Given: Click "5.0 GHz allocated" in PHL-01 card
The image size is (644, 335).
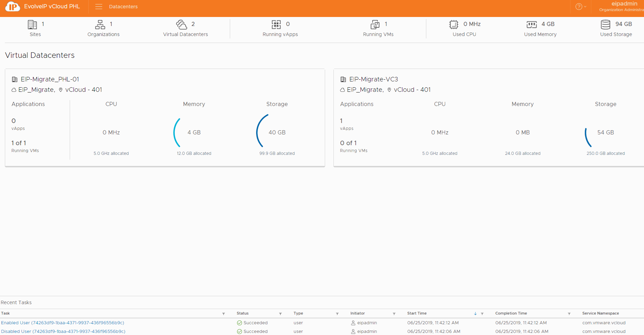Looking at the screenshot, I should tap(111, 153).
